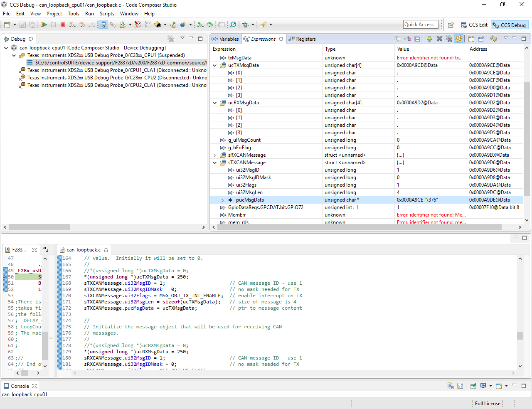Click the Quick Access search field
532x409 pixels.
click(421, 25)
